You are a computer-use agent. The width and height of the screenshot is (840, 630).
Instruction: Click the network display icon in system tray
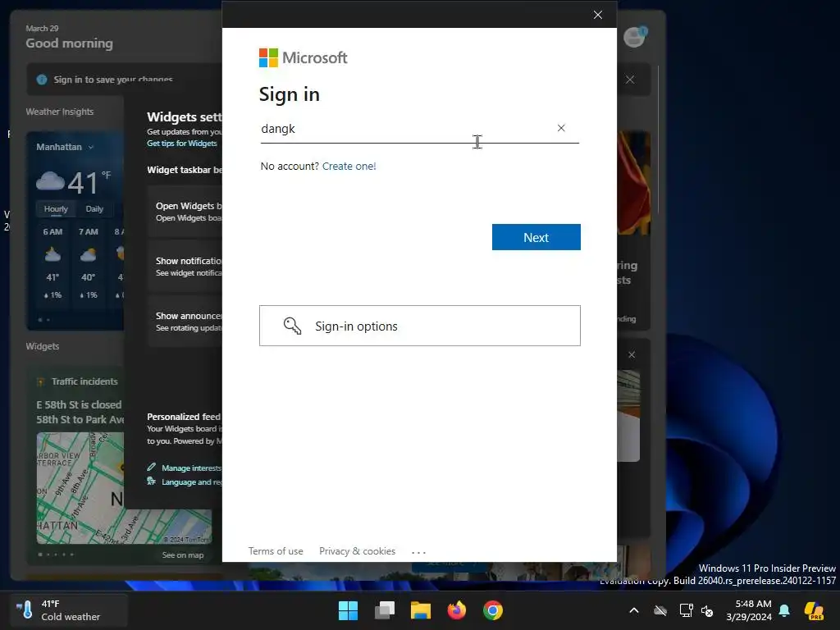[x=686, y=610]
